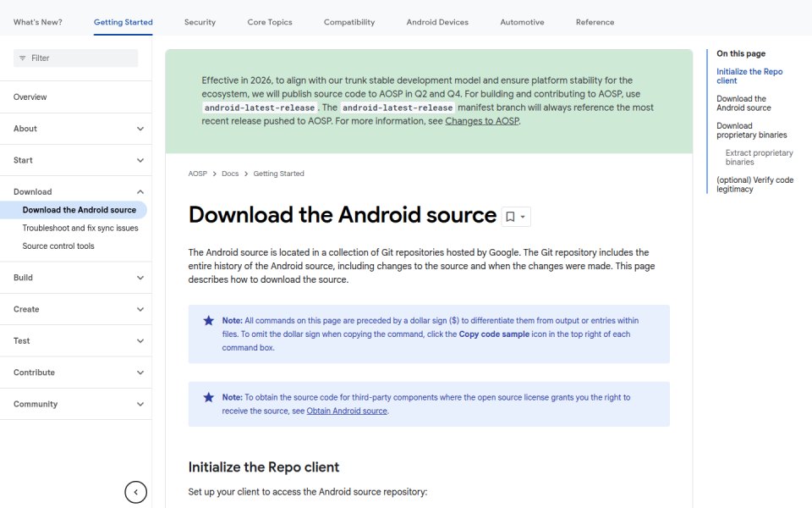Click the breadcrumb arrow after AOSP
Image resolution: width=812 pixels, height=508 pixels.
tap(214, 174)
